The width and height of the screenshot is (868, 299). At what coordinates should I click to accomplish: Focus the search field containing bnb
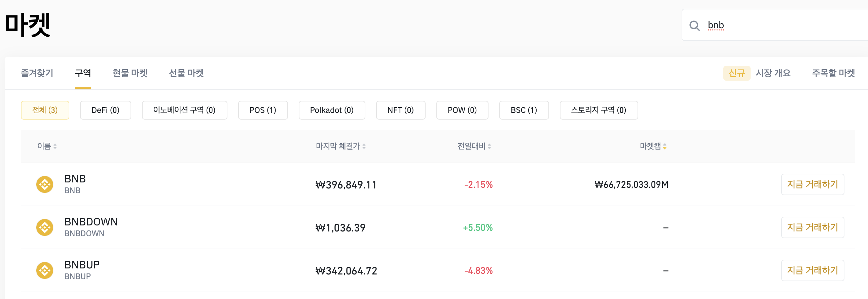pos(775,25)
